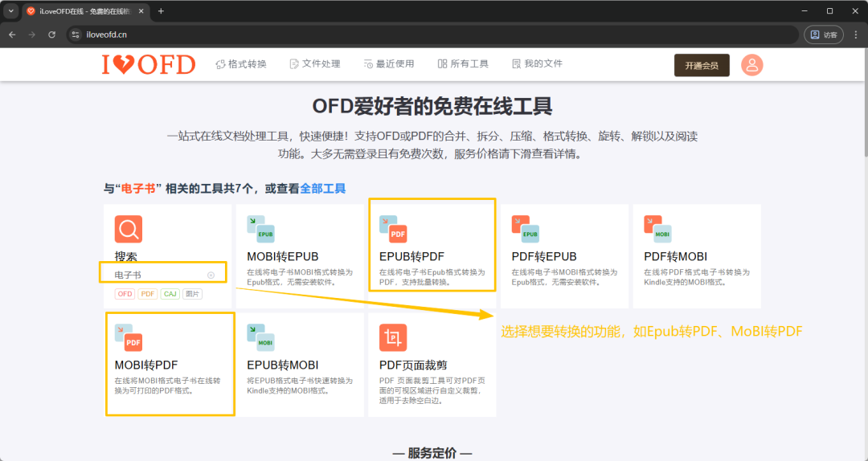Open the 最近使用 menu
The image size is (868, 461).
[389, 64]
